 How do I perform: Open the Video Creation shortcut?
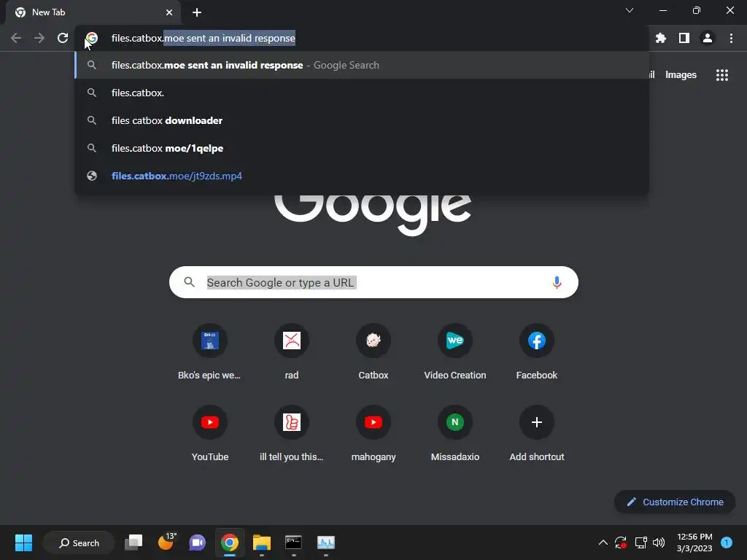pyautogui.click(x=455, y=352)
